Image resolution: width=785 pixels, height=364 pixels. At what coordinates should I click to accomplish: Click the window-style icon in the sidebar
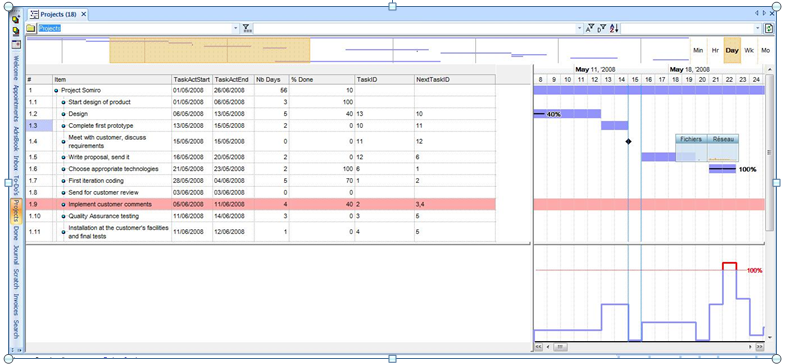coord(16,44)
